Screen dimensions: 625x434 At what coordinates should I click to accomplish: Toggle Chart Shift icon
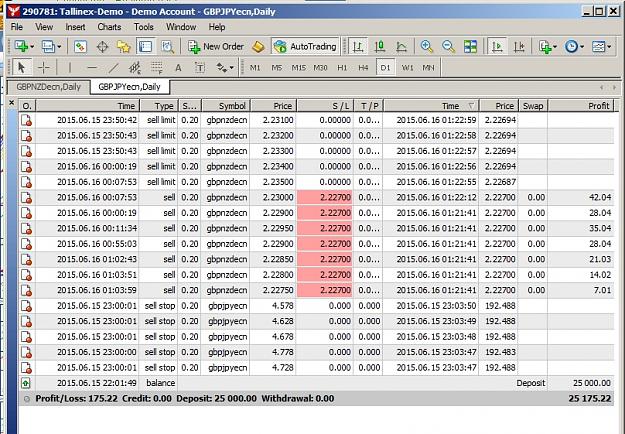pos(519,47)
